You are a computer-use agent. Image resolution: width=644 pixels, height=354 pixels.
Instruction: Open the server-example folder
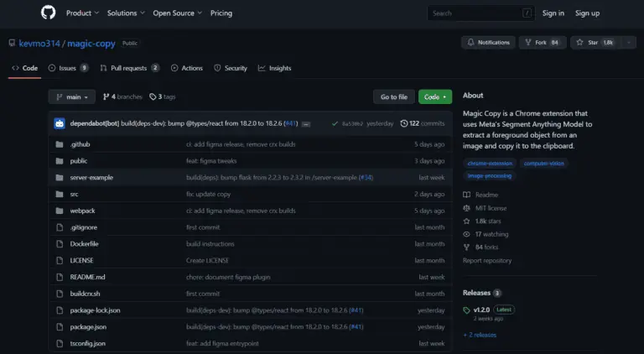[x=91, y=177]
